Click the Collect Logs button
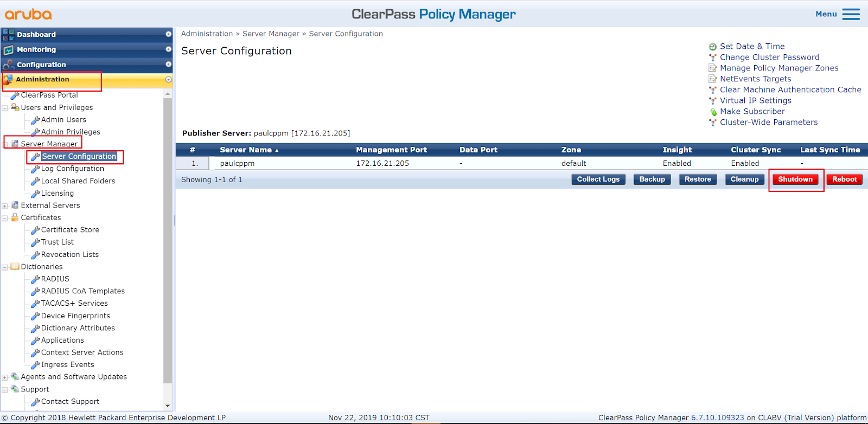The image size is (868, 424). pos(598,179)
